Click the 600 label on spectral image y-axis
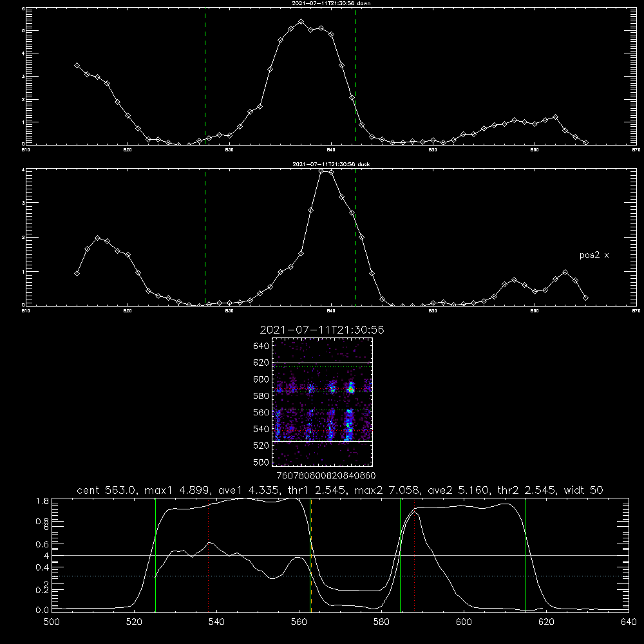 click(261, 379)
